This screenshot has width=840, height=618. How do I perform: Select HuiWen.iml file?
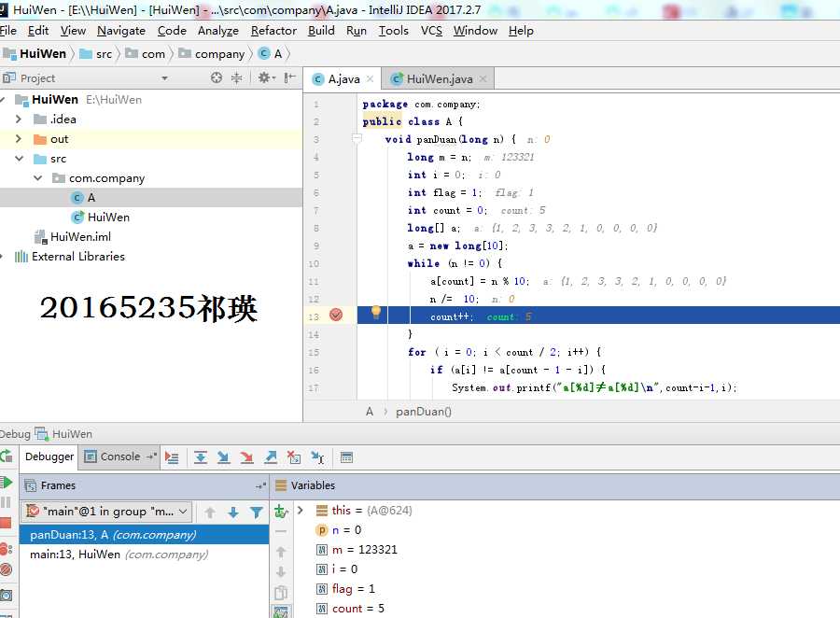(73, 237)
